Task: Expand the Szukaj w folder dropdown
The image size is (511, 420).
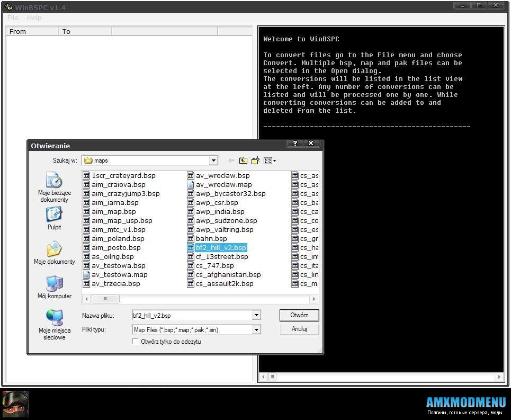Action: 213,160
